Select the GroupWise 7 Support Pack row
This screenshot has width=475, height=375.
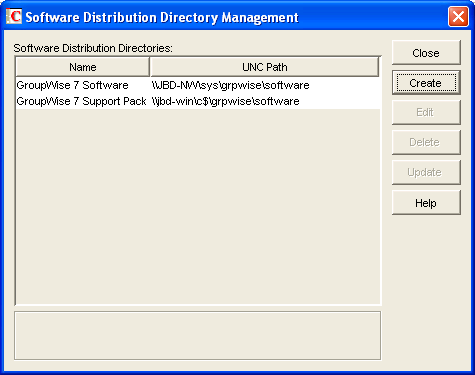pyautogui.click(x=198, y=101)
